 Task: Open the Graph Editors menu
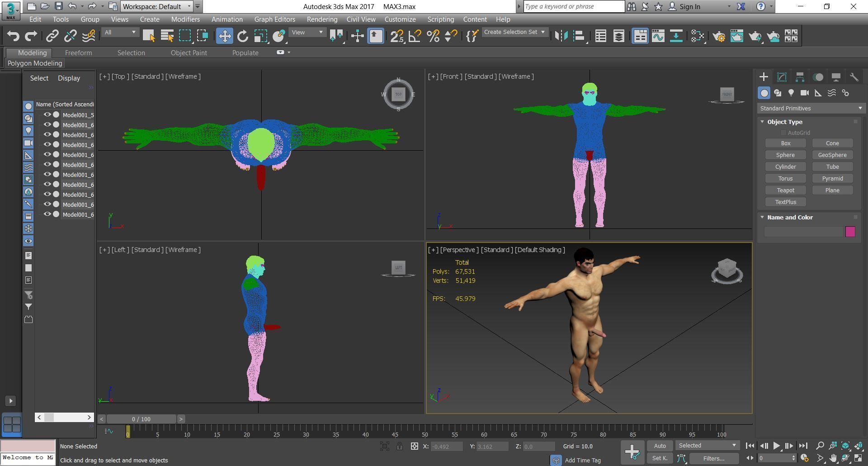point(274,19)
